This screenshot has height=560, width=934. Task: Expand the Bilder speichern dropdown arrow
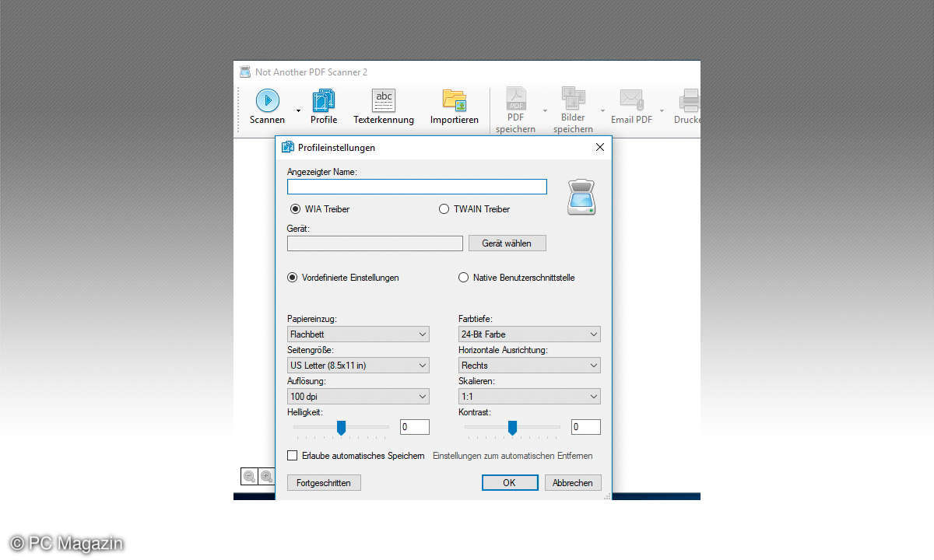point(602,110)
